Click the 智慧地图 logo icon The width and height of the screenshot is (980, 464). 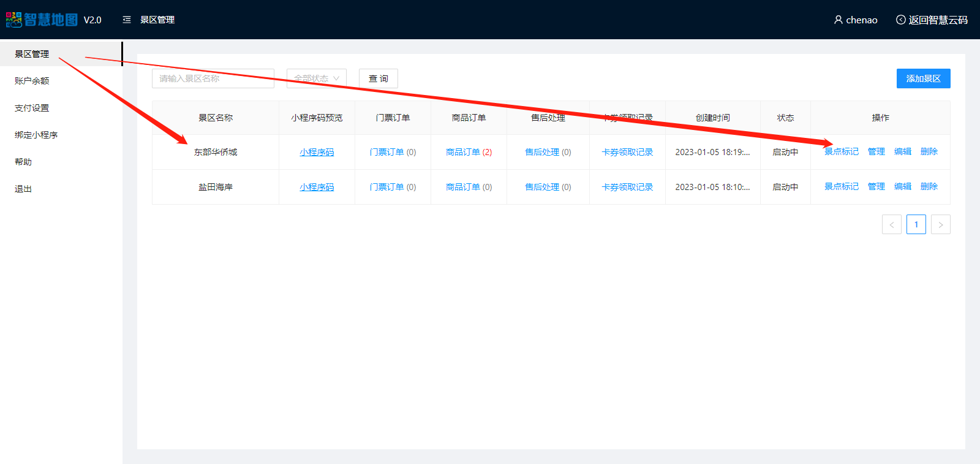point(14,20)
